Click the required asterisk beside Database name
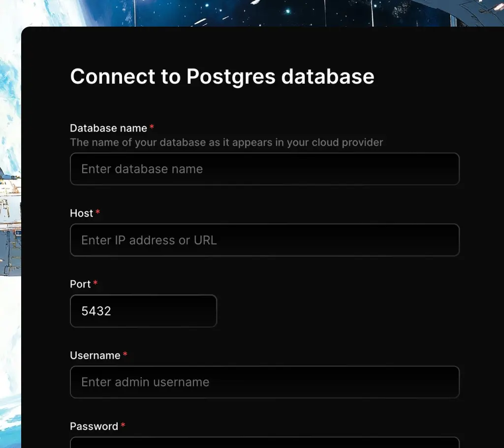Viewport: 504px width, 448px height. click(152, 127)
